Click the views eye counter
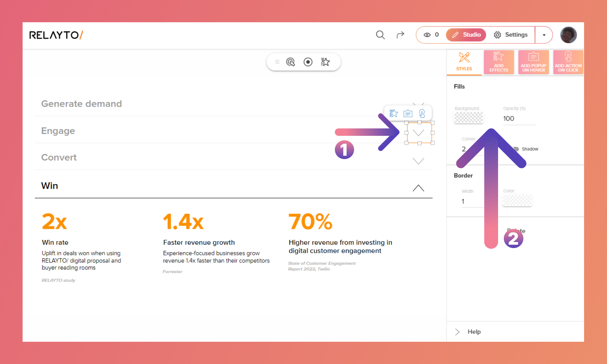This screenshot has height=364, width=607. pos(431,35)
